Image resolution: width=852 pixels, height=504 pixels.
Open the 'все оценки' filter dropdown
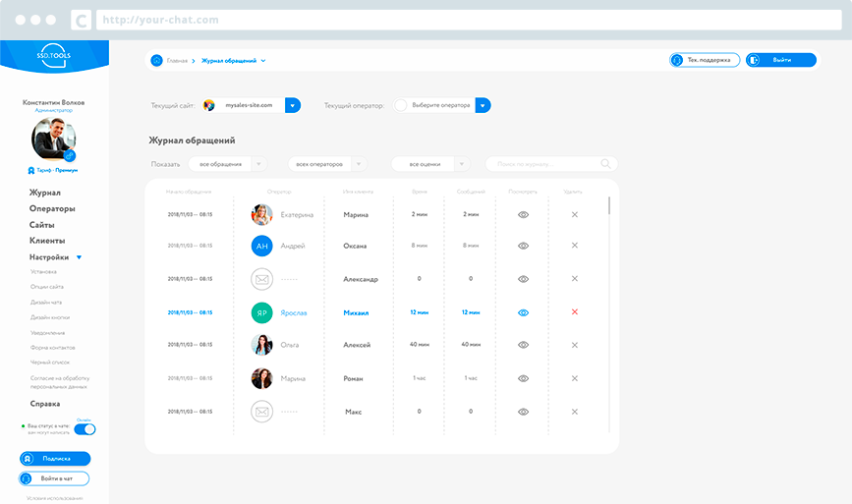(430, 164)
